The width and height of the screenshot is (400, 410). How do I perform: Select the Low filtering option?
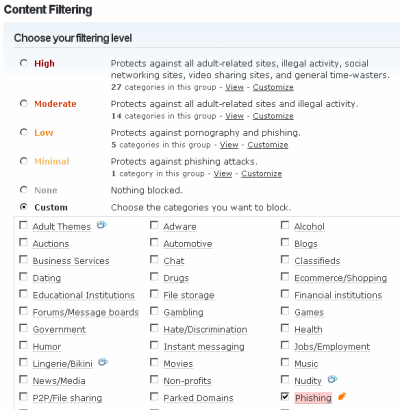pyautogui.click(x=24, y=132)
